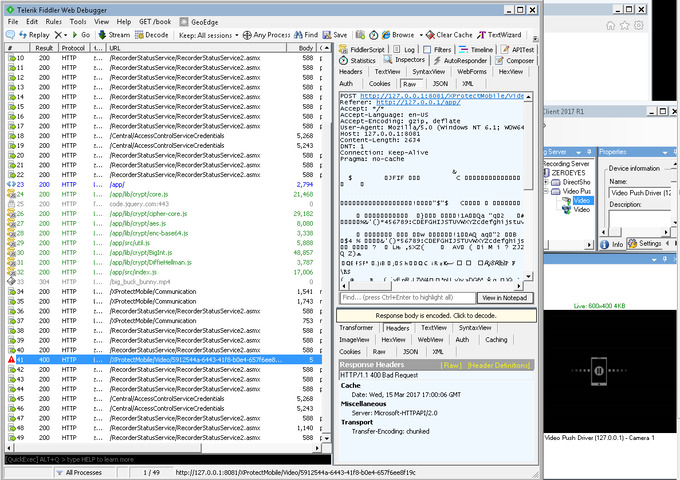Click the Save toolbar icon

[x=336, y=34]
